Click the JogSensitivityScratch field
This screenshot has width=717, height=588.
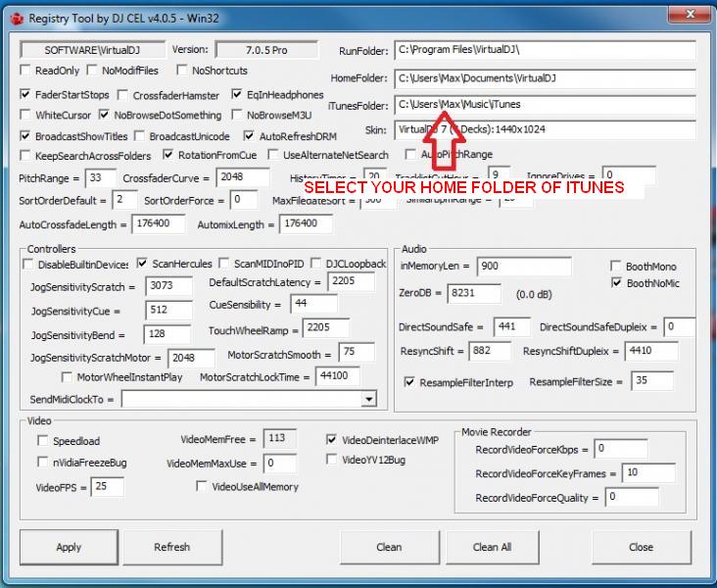coord(168,286)
